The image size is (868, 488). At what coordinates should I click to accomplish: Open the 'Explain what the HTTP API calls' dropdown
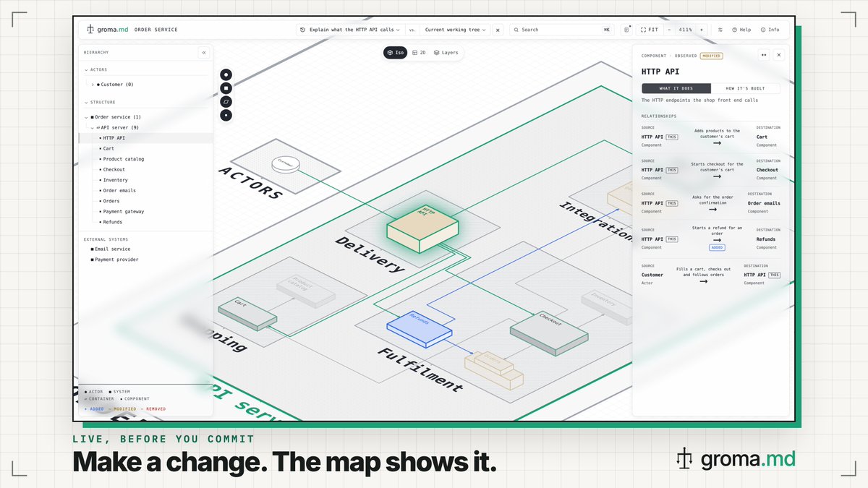pyautogui.click(x=351, y=30)
